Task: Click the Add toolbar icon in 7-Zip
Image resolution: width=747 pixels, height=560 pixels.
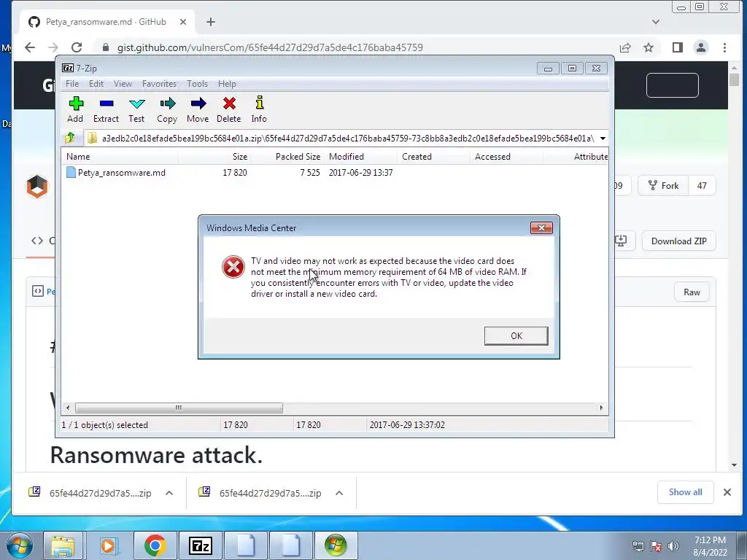Action: pyautogui.click(x=75, y=109)
